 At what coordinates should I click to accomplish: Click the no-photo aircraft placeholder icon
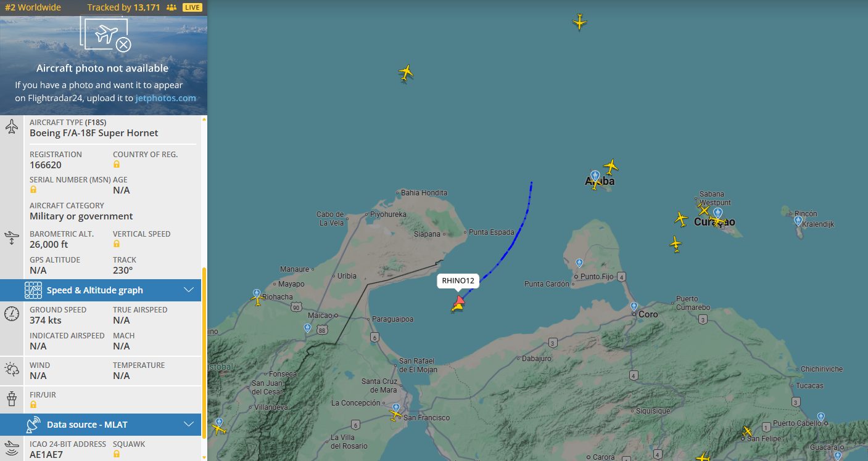tap(106, 35)
